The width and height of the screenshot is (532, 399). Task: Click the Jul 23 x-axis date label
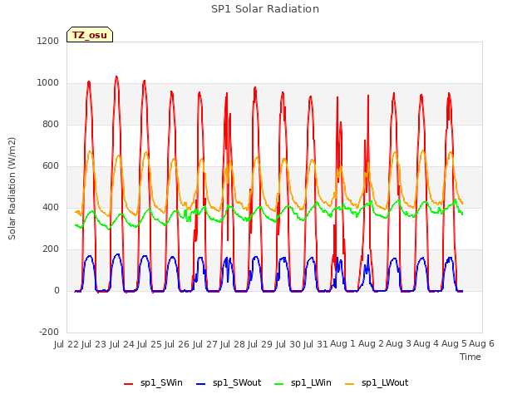tap(94, 344)
